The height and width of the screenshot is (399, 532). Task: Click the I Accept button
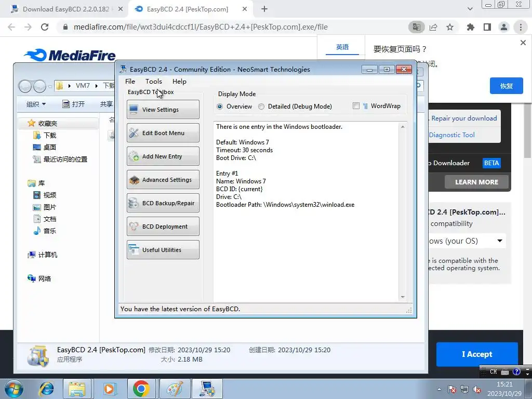(477, 354)
